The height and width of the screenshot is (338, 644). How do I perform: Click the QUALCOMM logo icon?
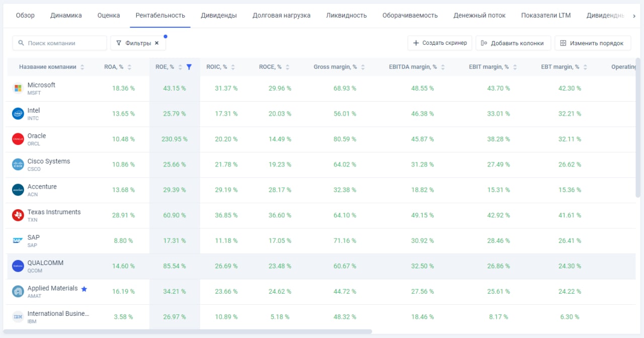pyautogui.click(x=18, y=266)
